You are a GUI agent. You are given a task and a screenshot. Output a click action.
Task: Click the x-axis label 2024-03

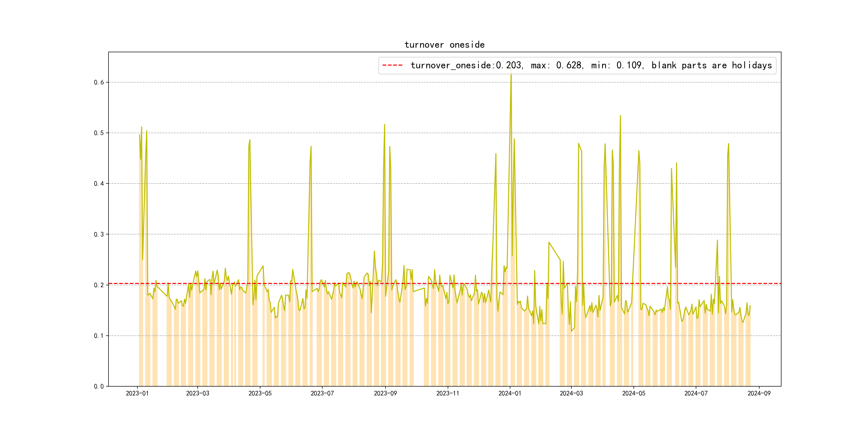(x=571, y=393)
